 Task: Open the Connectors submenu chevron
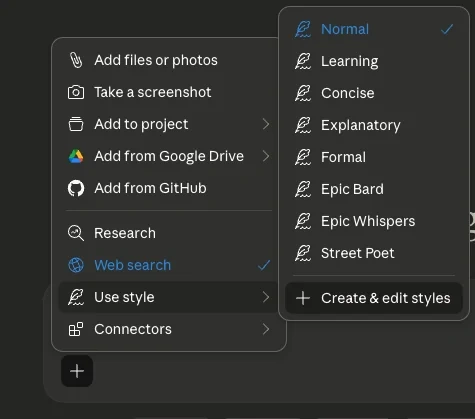click(x=266, y=329)
